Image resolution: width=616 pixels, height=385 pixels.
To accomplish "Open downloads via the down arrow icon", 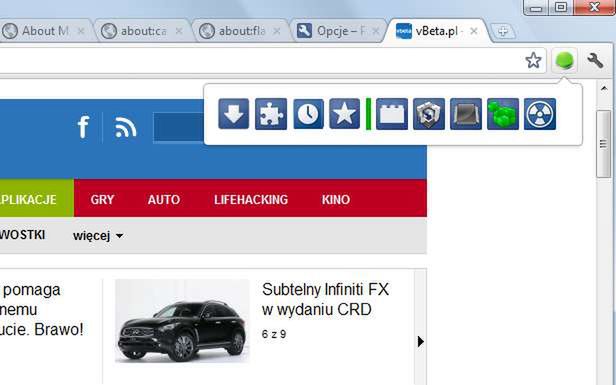I will [x=234, y=114].
